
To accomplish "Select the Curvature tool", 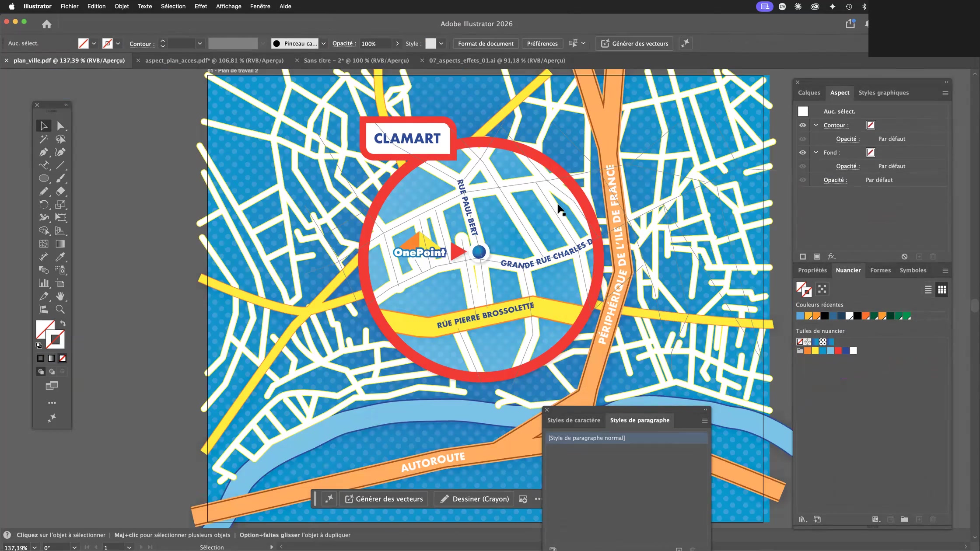I will (60, 152).
